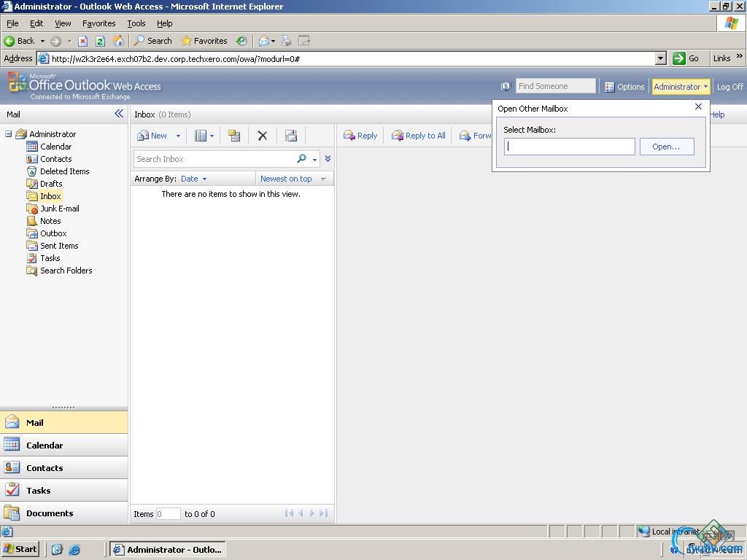Click the Forward arrow icon in toolbar
747x560 pixels.
click(x=55, y=41)
